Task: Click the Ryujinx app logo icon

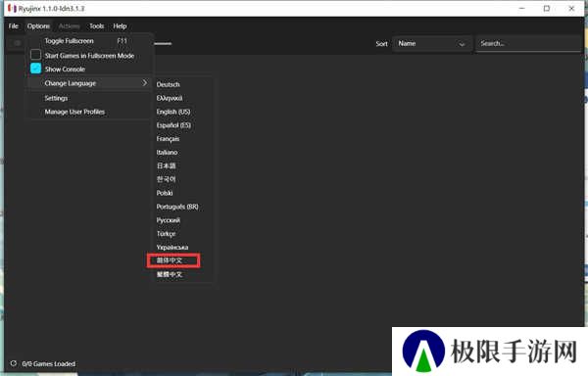Action: (x=12, y=8)
